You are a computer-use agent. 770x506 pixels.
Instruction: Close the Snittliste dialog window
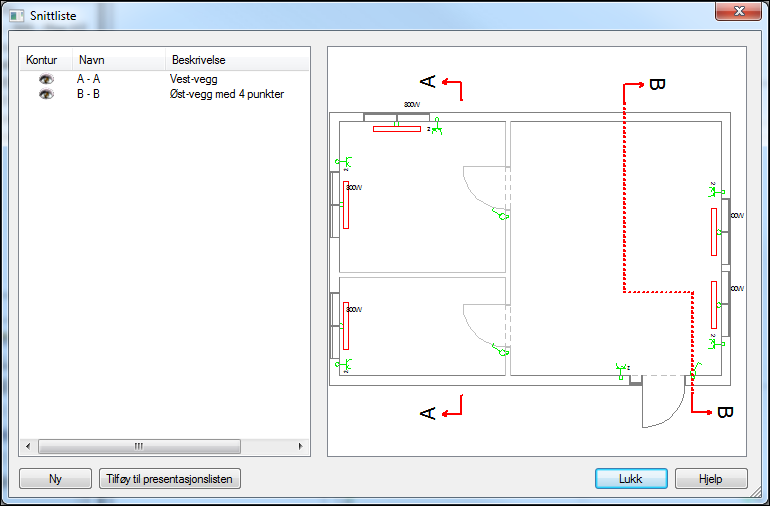pyautogui.click(x=738, y=12)
